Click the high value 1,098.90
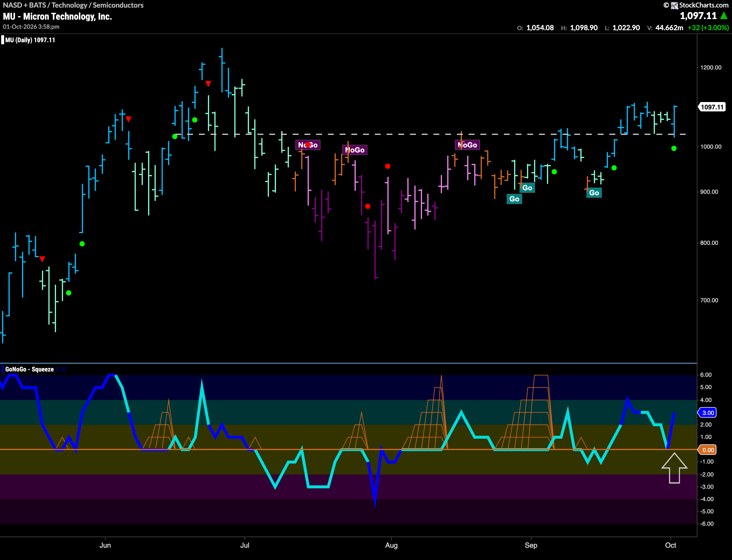The image size is (732, 560). (584, 28)
